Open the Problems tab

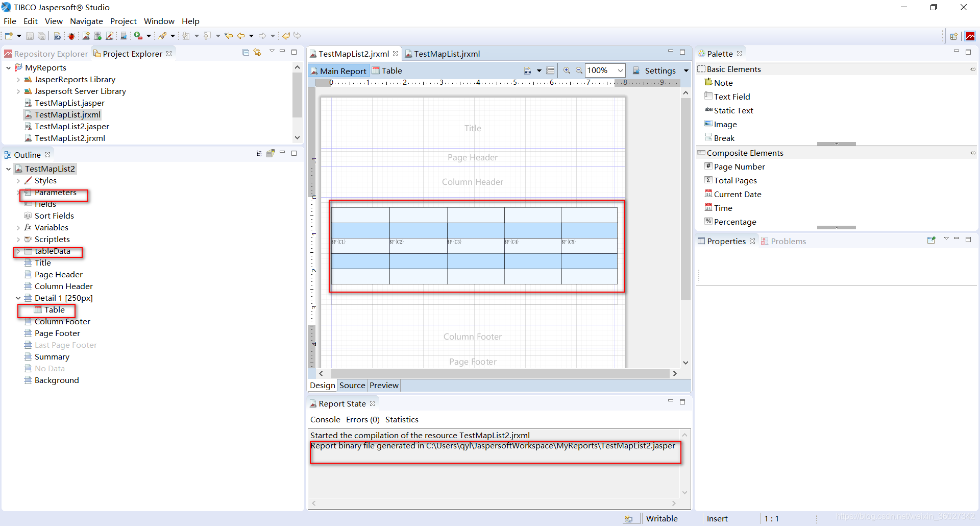[x=783, y=241]
